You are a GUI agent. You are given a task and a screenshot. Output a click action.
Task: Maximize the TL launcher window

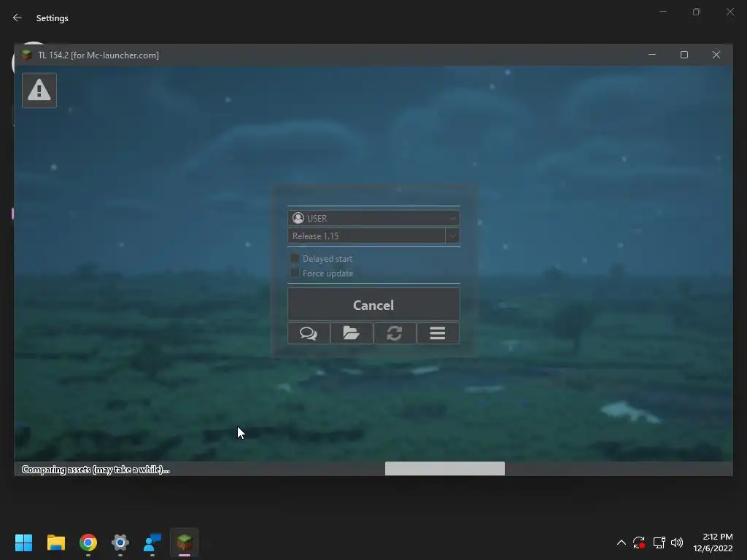tap(684, 55)
